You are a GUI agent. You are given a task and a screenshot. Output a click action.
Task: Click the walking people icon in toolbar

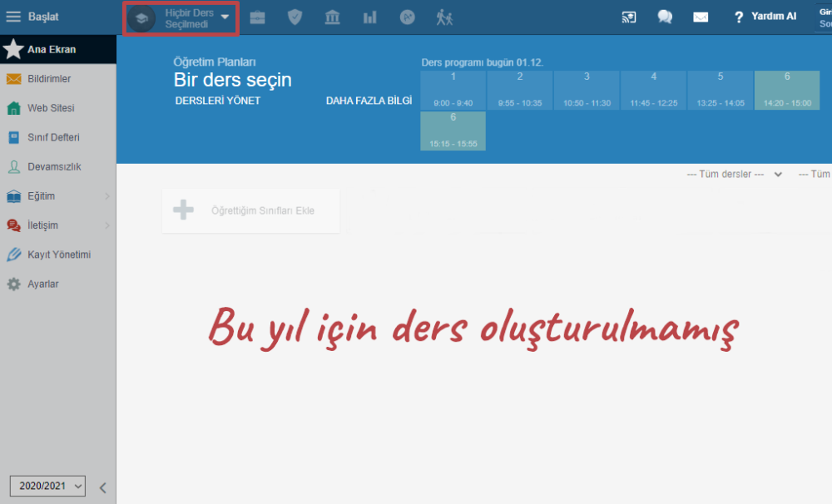(444, 17)
